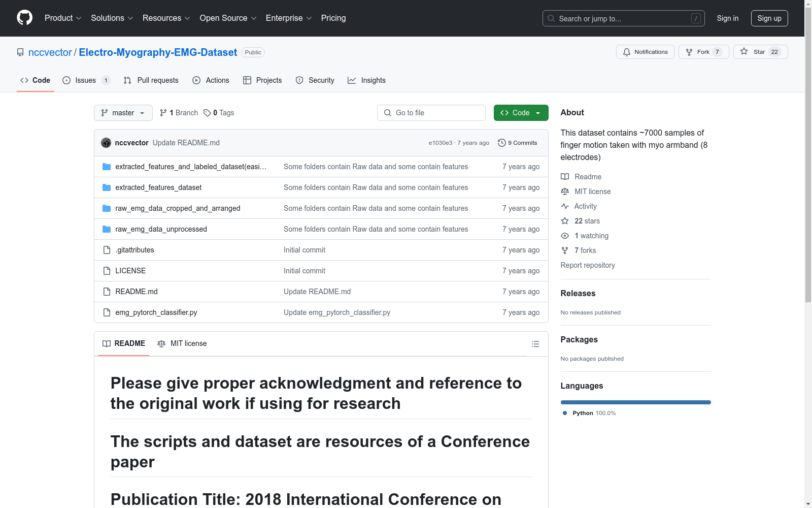Click the book icon next to Readme
Viewport: 812px width, 508px height.
click(565, 177)
